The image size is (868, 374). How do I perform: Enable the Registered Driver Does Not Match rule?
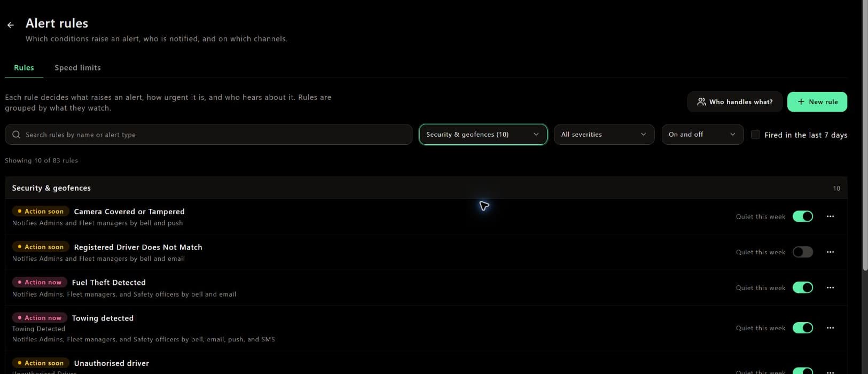click(x=802, y=252)
